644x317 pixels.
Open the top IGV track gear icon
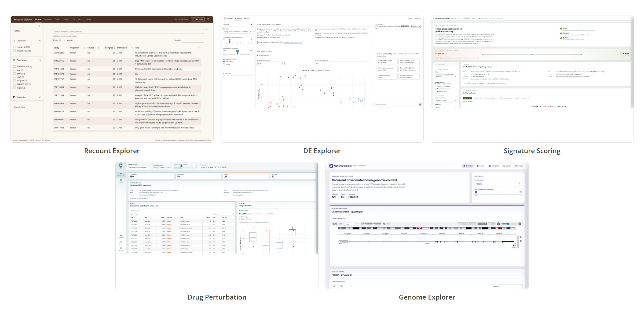[521, 237]
